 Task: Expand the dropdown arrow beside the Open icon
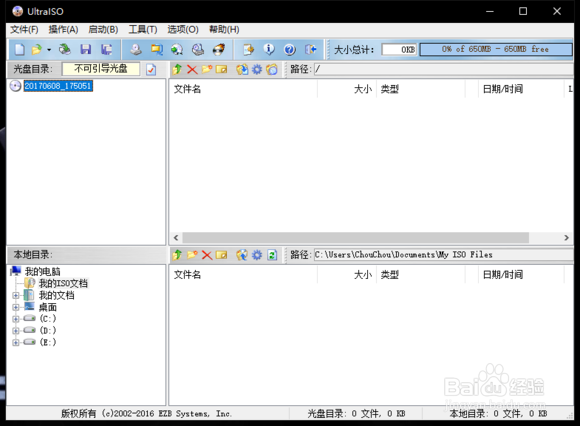[49, 50]
